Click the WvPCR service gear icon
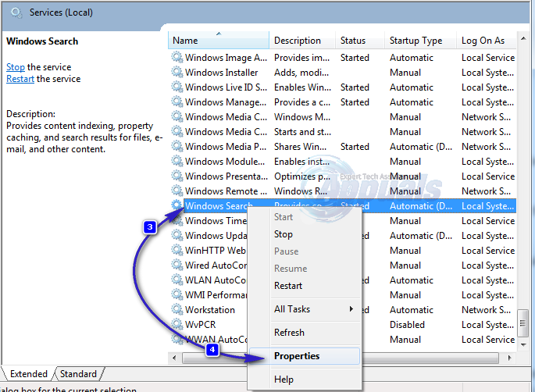The width and height of the screenshot is (535, 392). click(177, 324)
